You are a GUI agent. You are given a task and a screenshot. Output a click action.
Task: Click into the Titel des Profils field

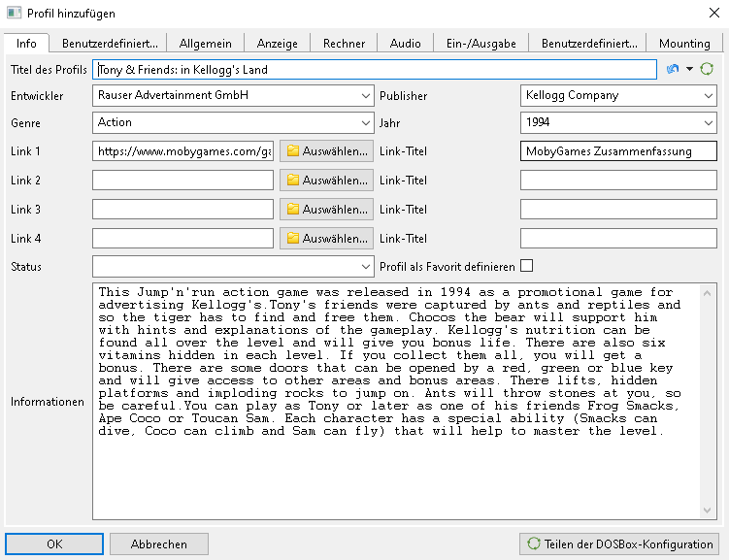click(x=375, y=70)
